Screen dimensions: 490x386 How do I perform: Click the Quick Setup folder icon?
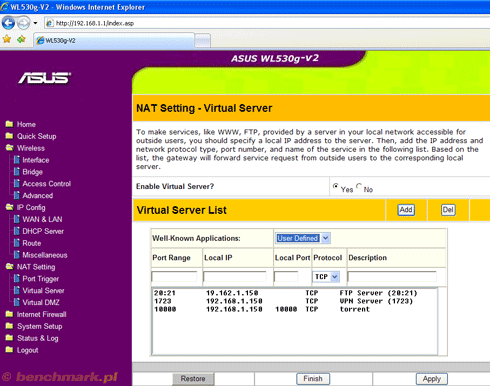[9, 136]
